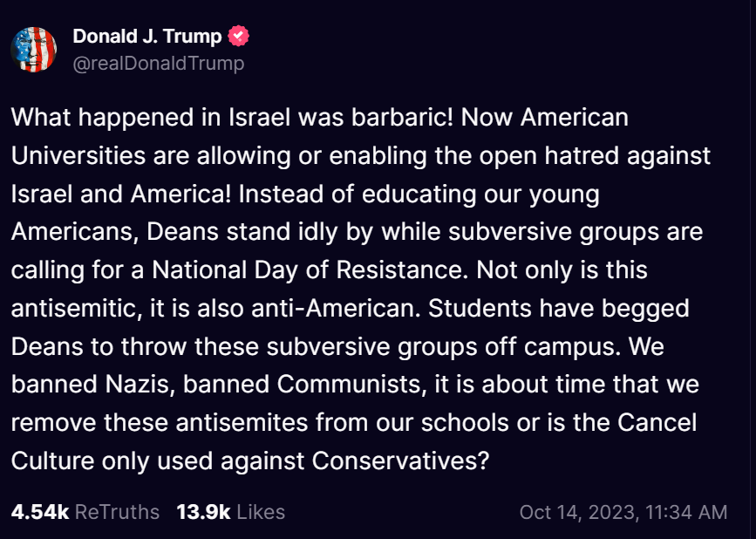
Task: Click the phrase "banned Communists" in text
Action: 304,385
